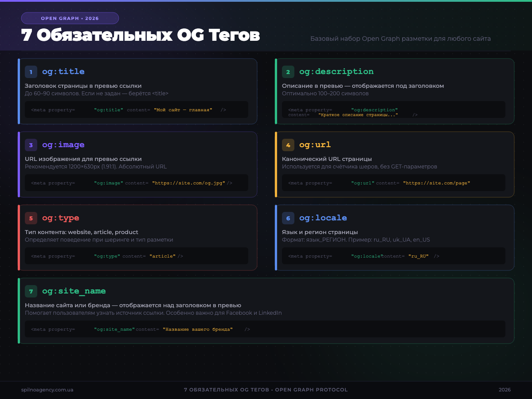Click the text "Заголовок страницы в превью ссылки"
The image size is (532, 399).
pyautogui.click(x=83, y=86)
